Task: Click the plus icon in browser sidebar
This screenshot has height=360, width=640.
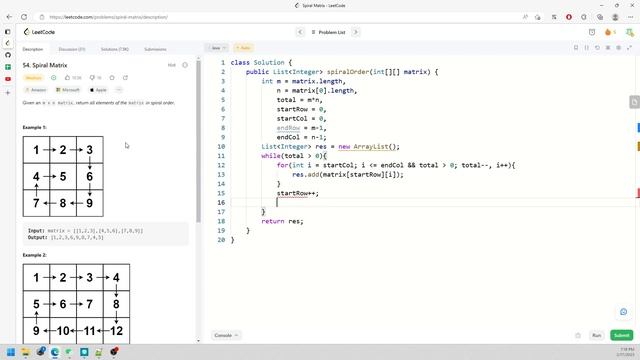Action: [x=8, y=93]
